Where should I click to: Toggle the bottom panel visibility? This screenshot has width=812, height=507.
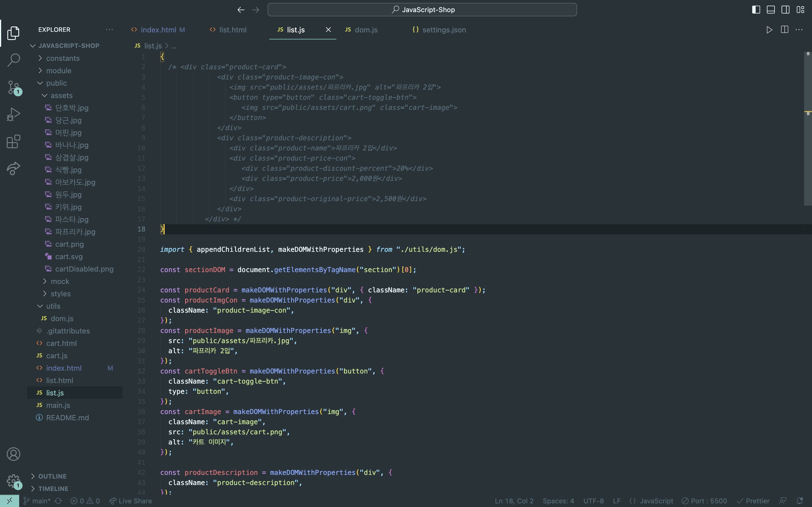771,10
